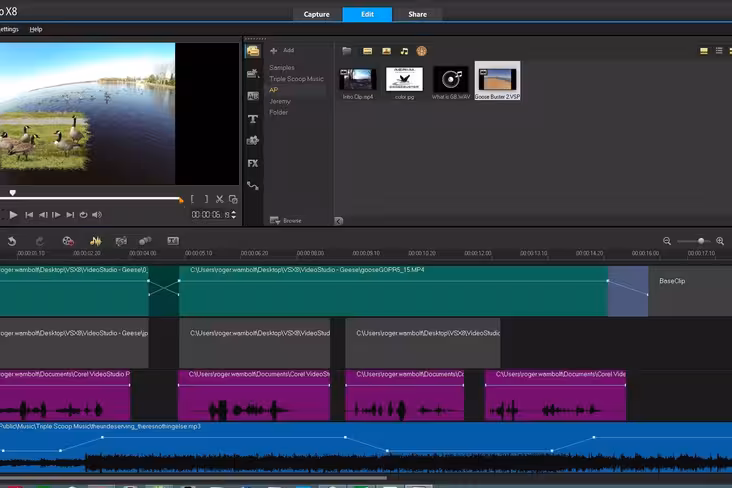This screenshot has height=488, width=732.
Task: Collapse the library navigation panel arrow
Action: click(x=338, y=221)
